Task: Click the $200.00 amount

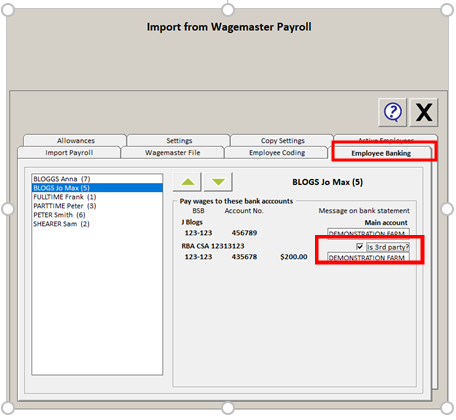Action: click(294, 257)
